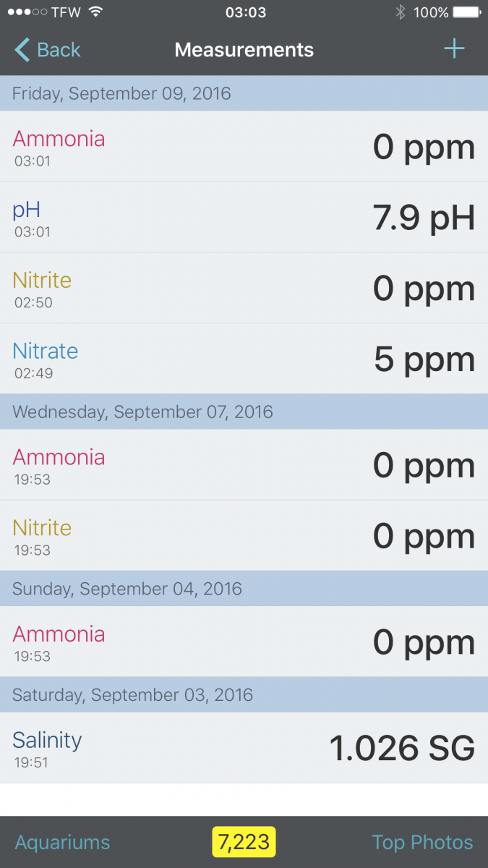Viewport: 488px width, 868px height.
Task: Select Nitrite entry under September 07
Action: [244, 536]
